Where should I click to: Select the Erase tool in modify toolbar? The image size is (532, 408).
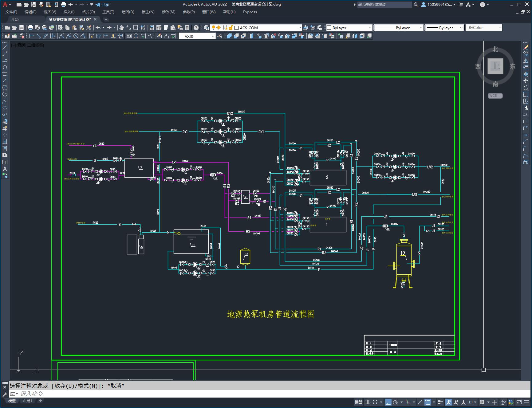(x=526, y=47)
